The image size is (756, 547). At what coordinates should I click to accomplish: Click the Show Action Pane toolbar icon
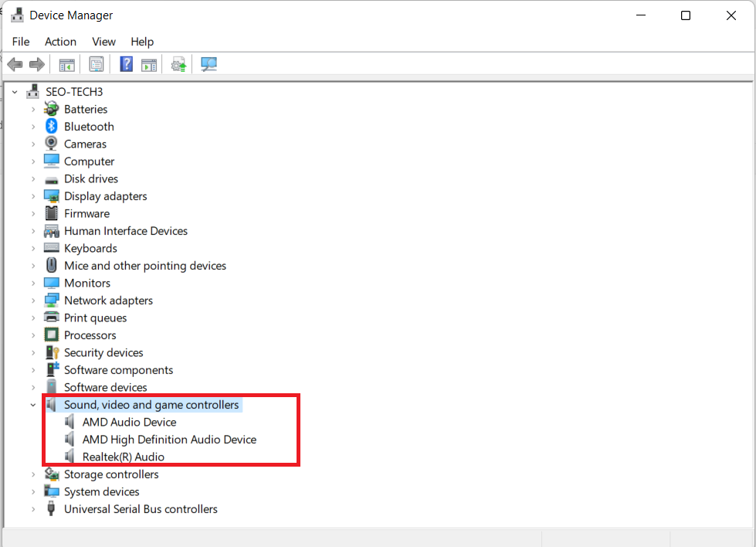149,63
